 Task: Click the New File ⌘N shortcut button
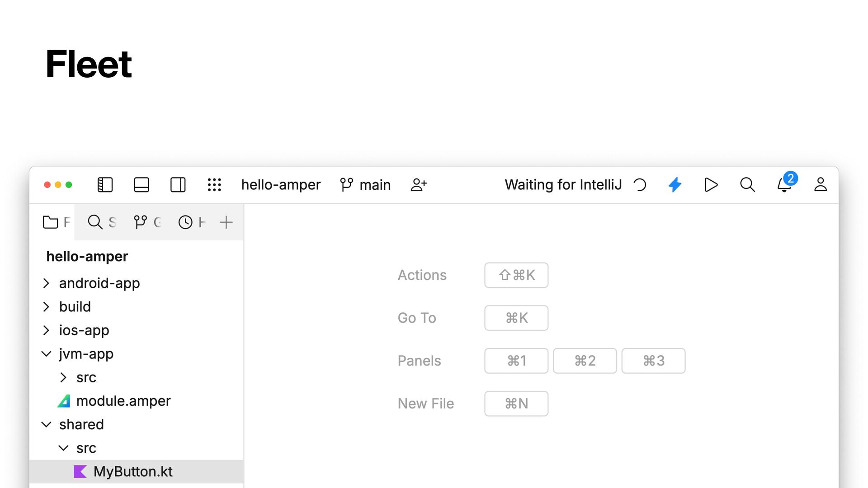coord(516,404)
